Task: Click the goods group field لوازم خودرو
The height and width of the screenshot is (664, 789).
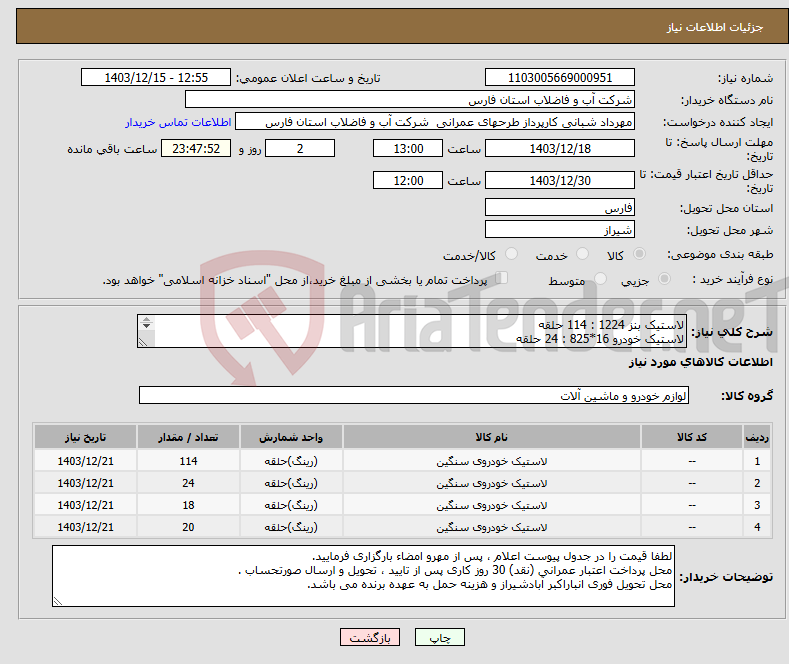Action: tap(414, 395)
